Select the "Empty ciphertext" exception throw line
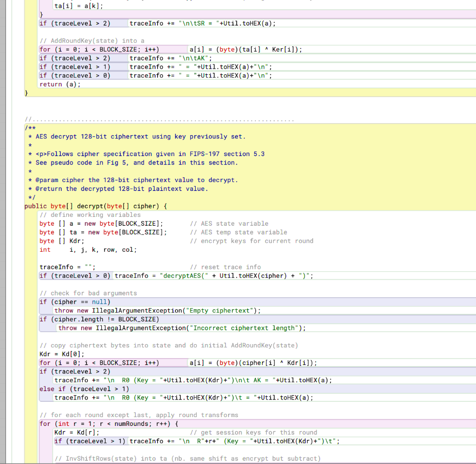The image size is (476, 464). pos(158,310)
